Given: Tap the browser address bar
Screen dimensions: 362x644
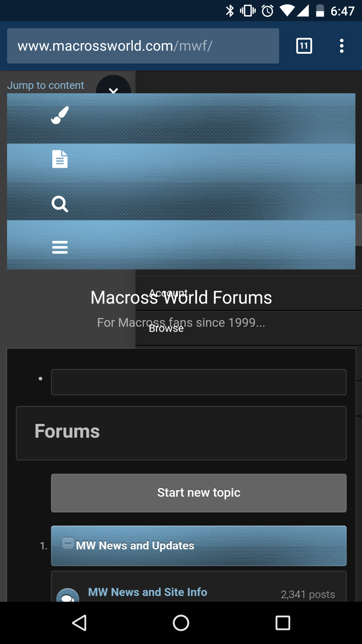Looking at the screenshot, I should point(143,46).
